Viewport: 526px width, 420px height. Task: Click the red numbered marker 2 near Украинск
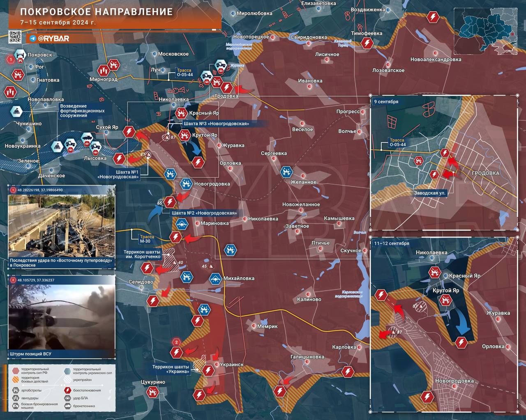[176, 342]
